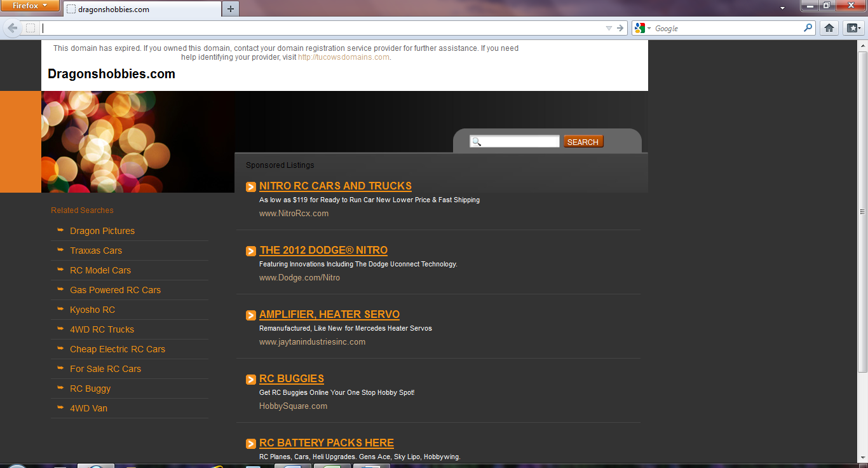
Task: Open THE 2012 DODGE NITRO listing
Action: 323,251
